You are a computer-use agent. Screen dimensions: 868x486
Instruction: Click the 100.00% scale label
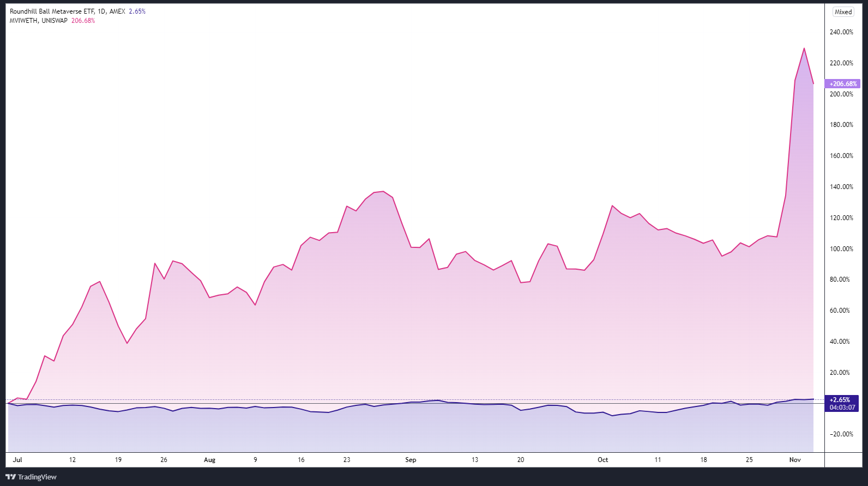coord(841,249)
